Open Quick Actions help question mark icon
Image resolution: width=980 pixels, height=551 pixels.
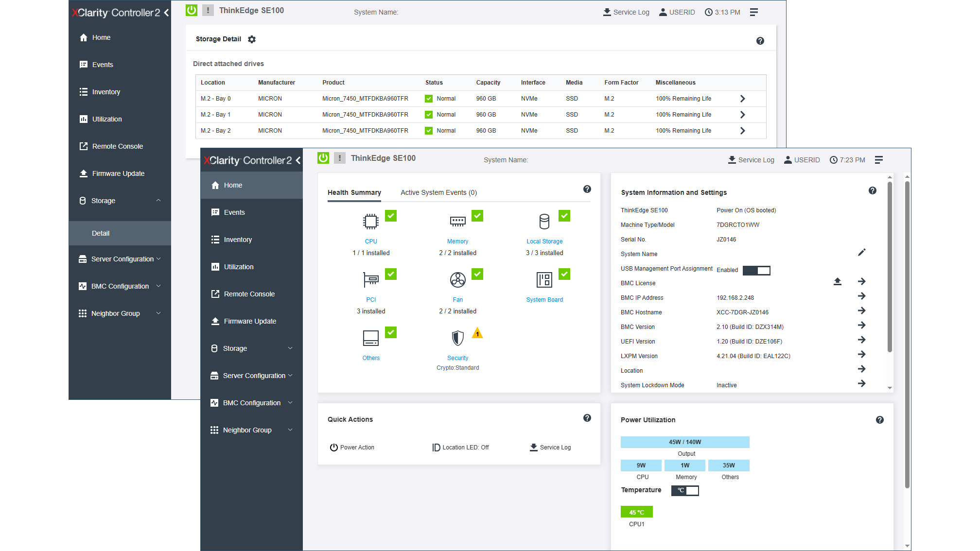point(587,418)
